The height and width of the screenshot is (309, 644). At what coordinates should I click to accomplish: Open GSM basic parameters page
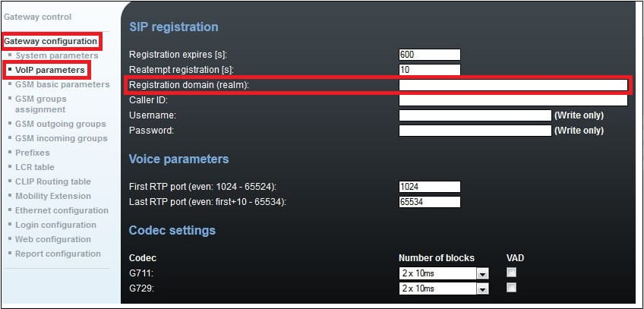pos(62,84)
